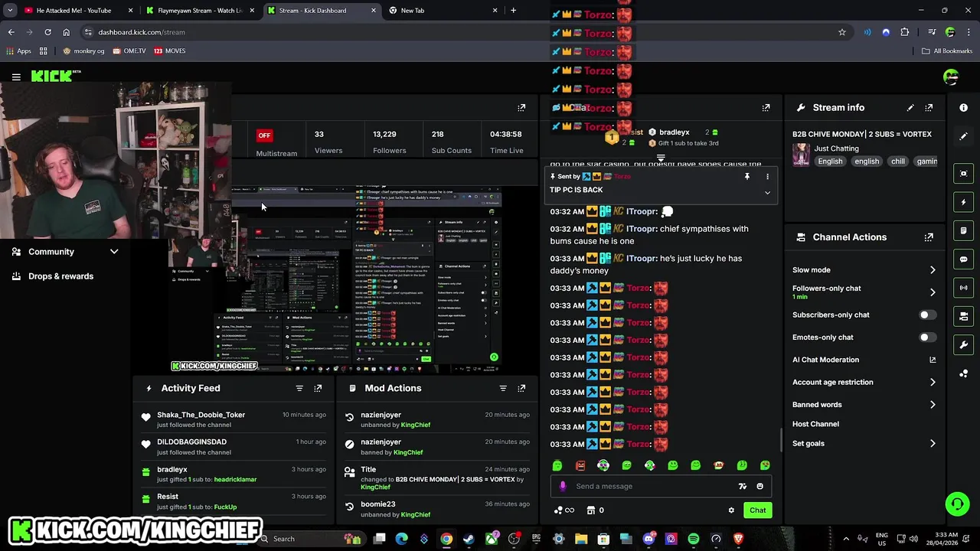Click the lightning bolt icon in the right sidebar
The image size is (980, 551).
point(963,202)
